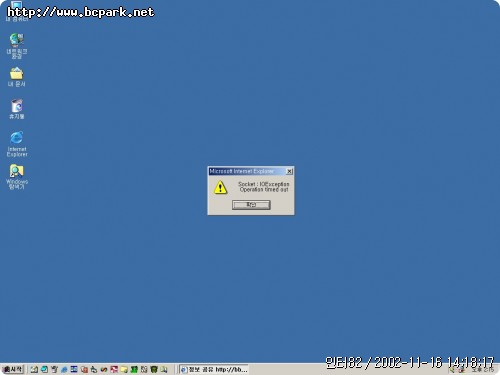The width and height of the screenshot is (500, 375).
Task: Open the Network Places desktop icon
Action: coord(17,46)
